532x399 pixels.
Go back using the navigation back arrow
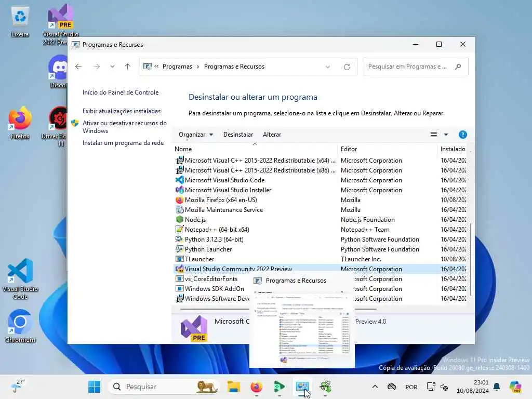(x=78, y=66)
